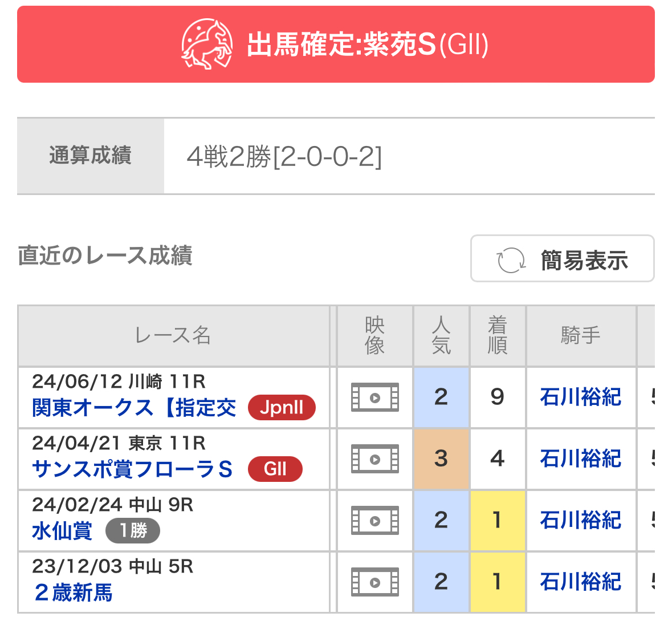Click the GII badge beside サンスポ賞フローラS
The image size is (672, 641).
tap(275, 469)
